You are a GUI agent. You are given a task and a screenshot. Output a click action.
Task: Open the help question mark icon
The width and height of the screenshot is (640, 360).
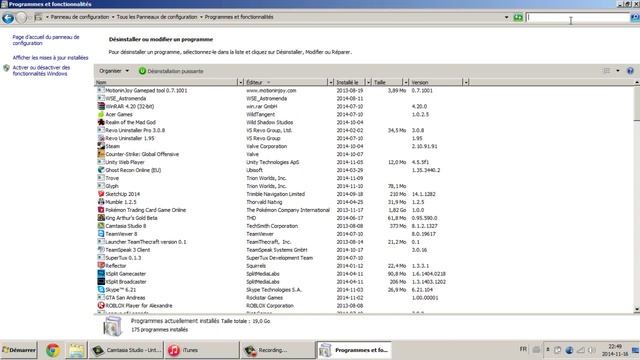(630, 71)
